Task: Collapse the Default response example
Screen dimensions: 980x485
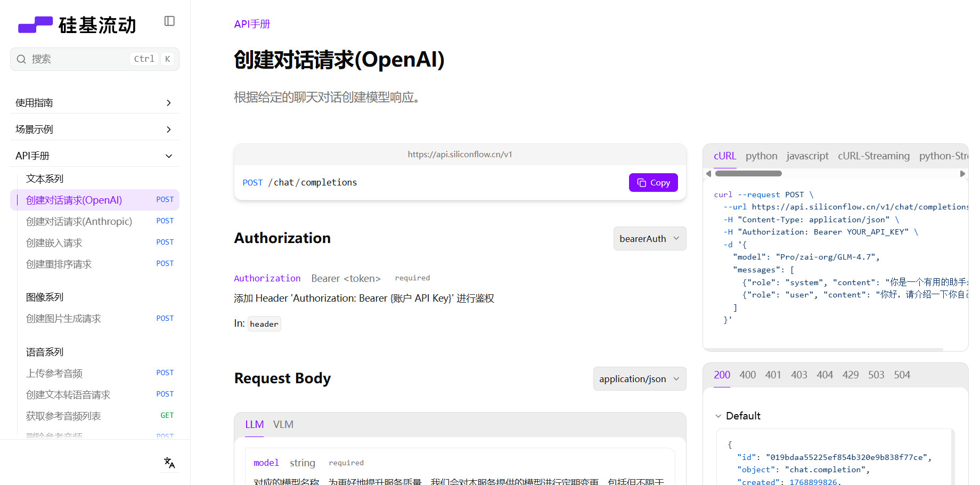Action: 738,416
